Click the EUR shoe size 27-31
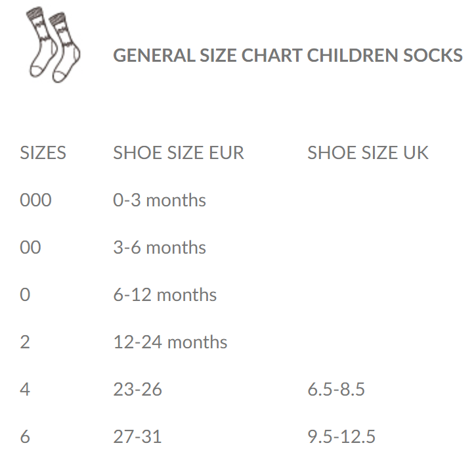 pyautogui.click(x=137, y=437)
